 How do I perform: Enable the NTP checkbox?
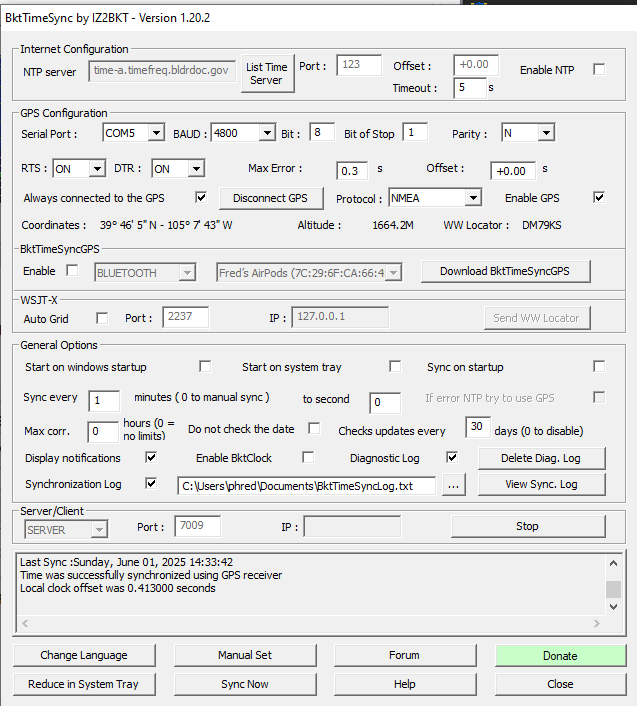[599, 69]
